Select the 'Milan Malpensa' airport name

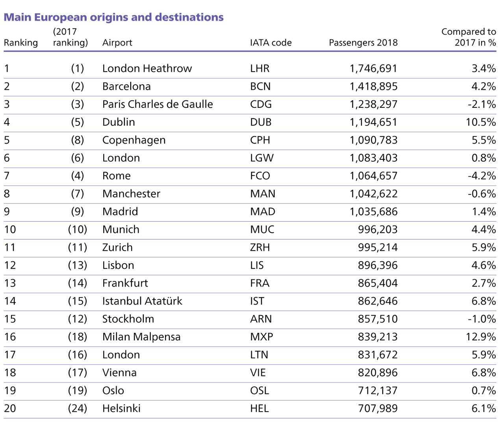pyautogui.click(x=141, y=337)
